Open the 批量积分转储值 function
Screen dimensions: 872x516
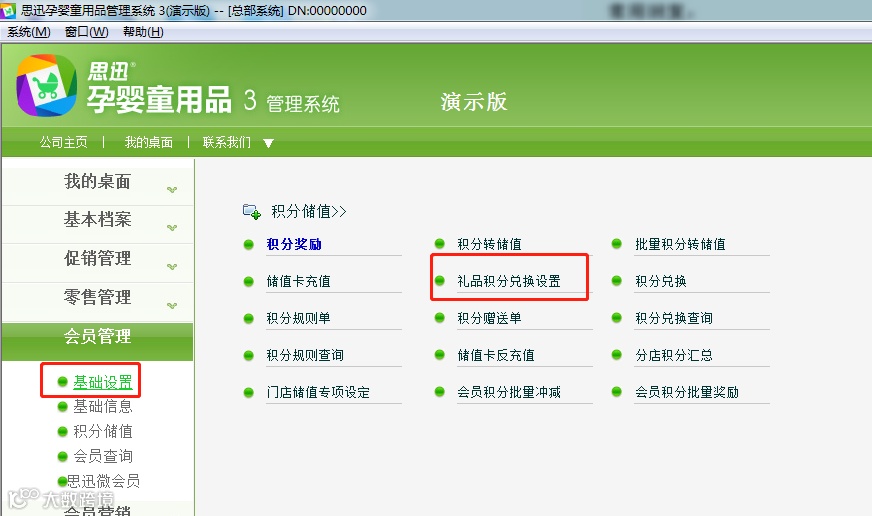pyautogui.click(x=680, y=244)
